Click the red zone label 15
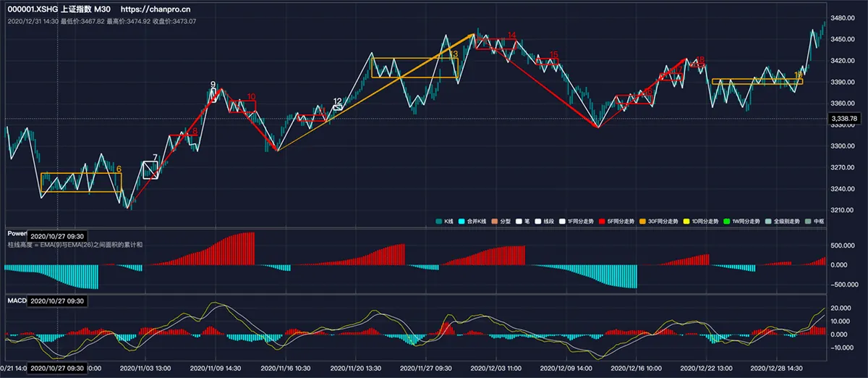 pos(553,54)
